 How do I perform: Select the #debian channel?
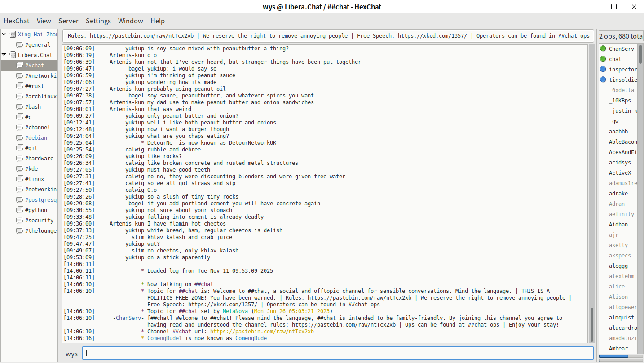[x=36, y=137]
